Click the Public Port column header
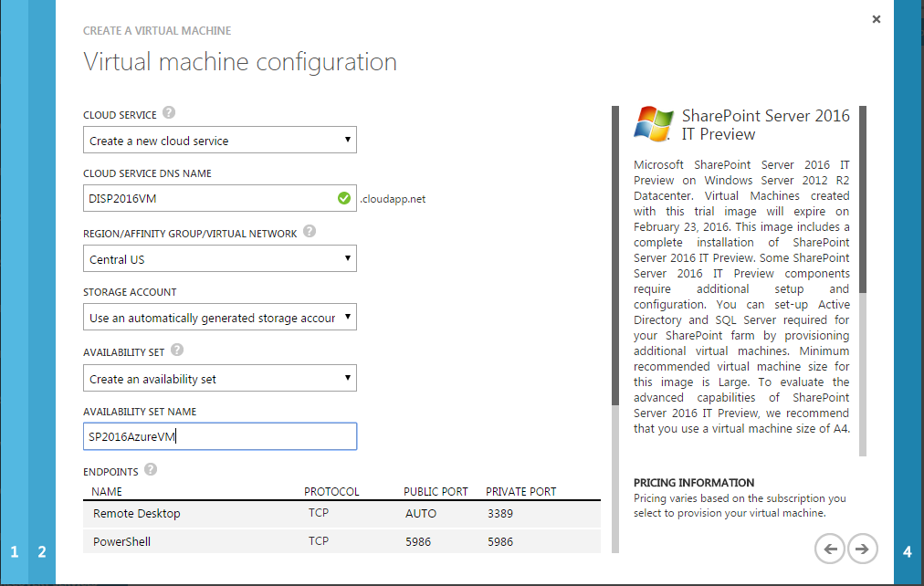924x586 pixels. pyautogui.click(x=436, y=492)
